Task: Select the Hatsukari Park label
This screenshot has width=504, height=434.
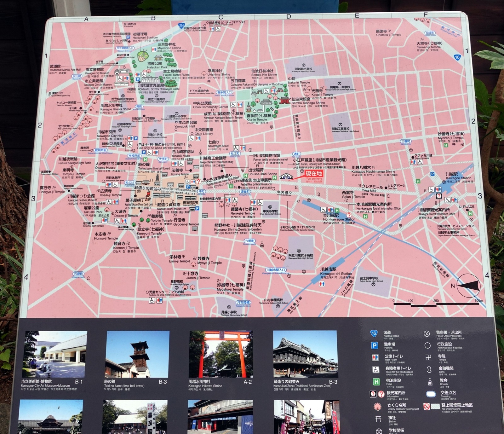Action: pyautogui.click(x=157, y=67)
